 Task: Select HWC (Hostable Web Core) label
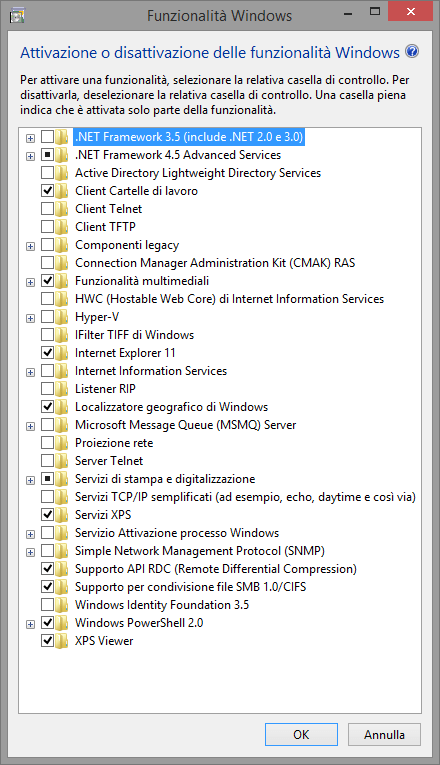[x=229, y=299]
